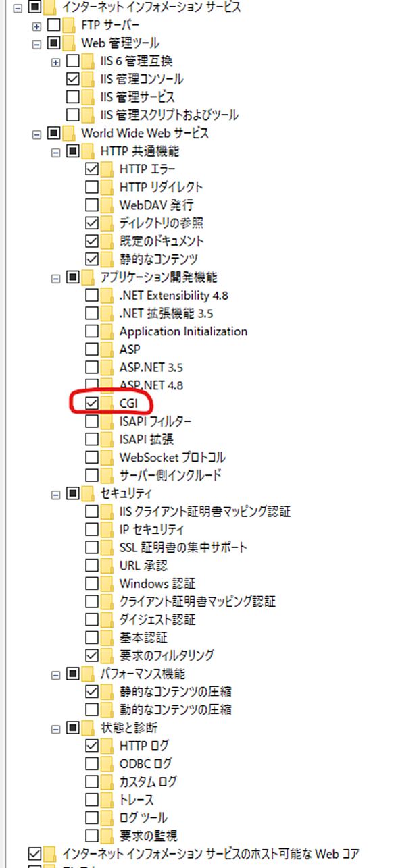Check ダイジェスト認証 checkbox
Image resolution: width=396 pixels, height=868 pixels.
(x=92, y=620)
